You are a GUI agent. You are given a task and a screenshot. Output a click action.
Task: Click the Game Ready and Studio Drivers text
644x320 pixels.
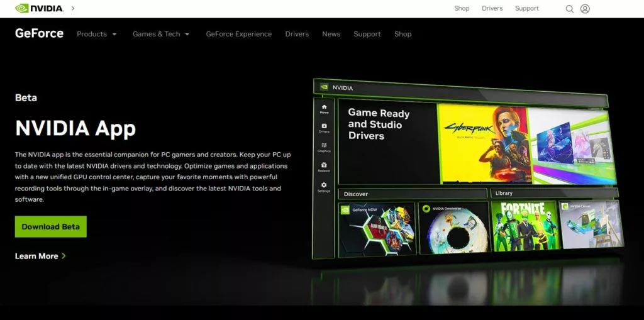(379, 124)
